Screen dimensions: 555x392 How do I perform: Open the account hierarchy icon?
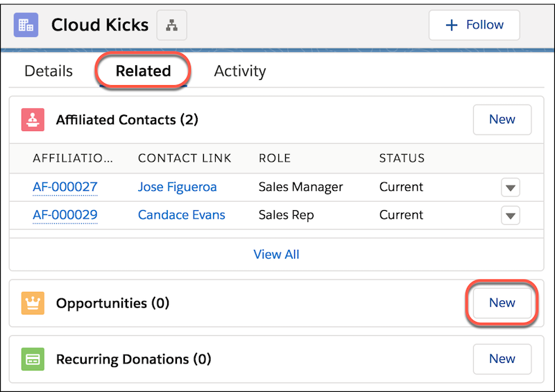click(171, 25)
